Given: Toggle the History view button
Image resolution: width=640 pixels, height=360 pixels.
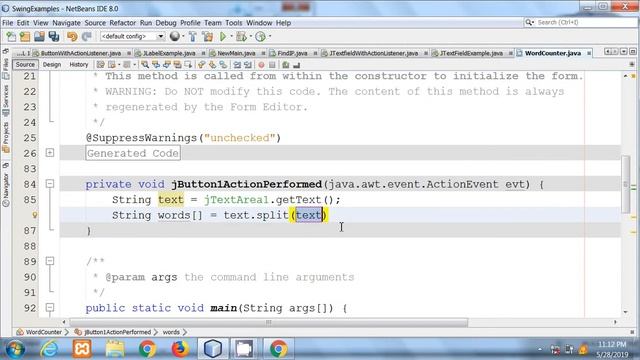Looking at the screenshot, I should [x=79, y=64].
